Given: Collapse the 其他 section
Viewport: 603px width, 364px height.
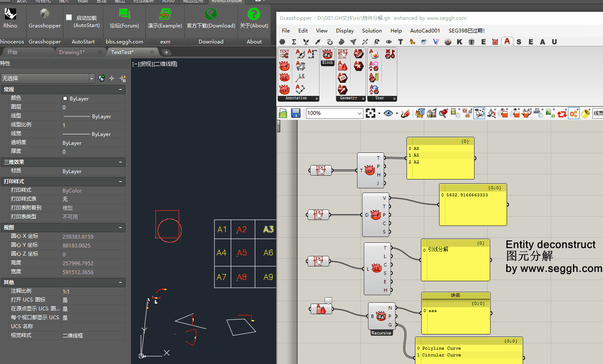Looking at the screenshot, I should click(x=120, y=283).
